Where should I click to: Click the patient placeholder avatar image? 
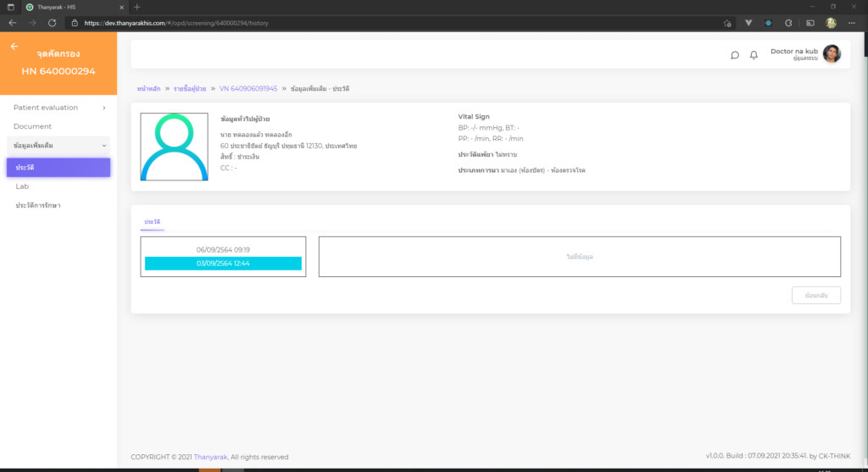coord(174,147)
